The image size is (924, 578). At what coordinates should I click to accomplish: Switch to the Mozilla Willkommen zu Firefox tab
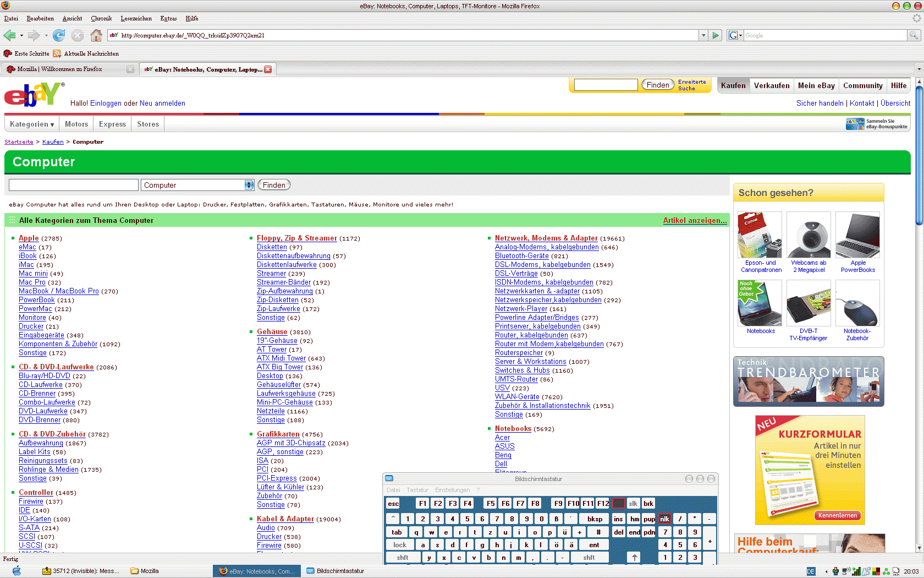pos(69,69)
